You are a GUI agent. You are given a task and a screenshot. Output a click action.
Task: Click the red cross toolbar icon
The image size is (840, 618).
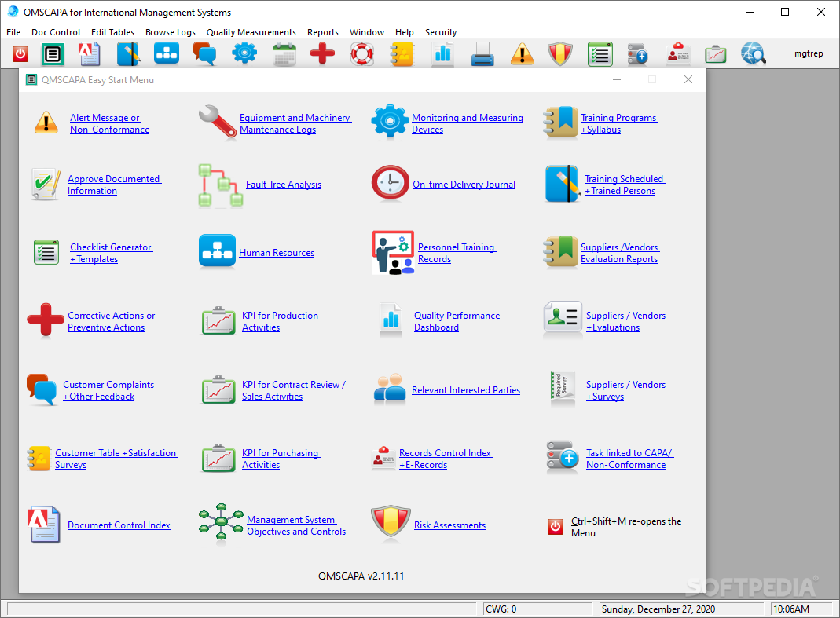322,53
